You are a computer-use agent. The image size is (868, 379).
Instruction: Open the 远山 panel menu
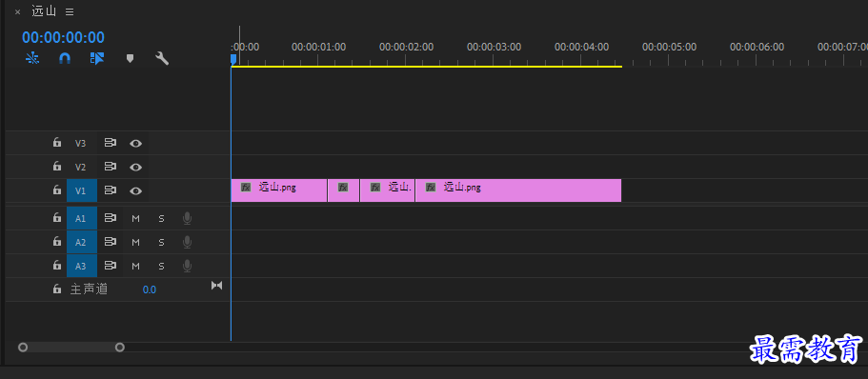(x=70, y=11)
